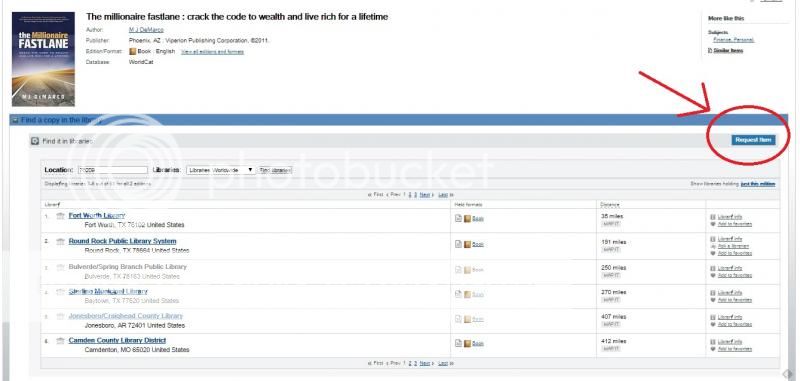The width and height of the screenshot is (800, 381).
Task: Add Camden County Library District to favorites
Action: click(x=735, y=349)
